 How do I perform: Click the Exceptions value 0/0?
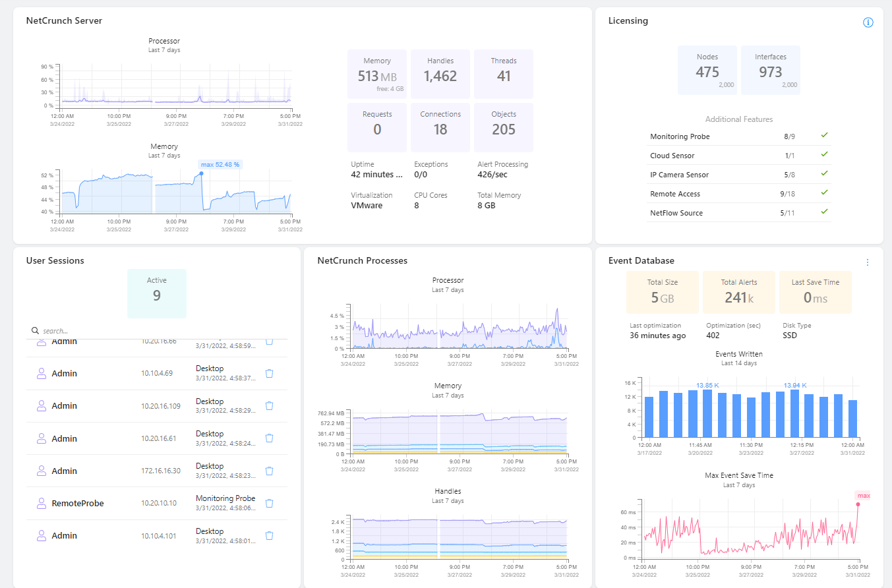tap(421, 175)
